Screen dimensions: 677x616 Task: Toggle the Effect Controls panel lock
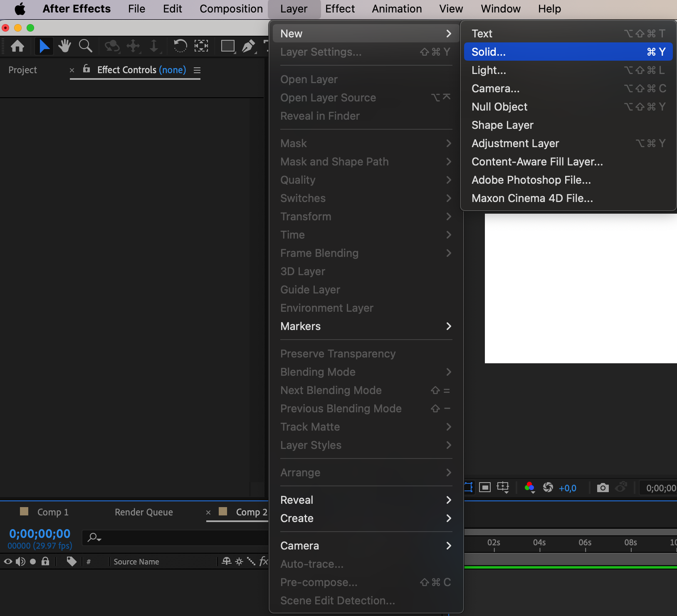(86, 69)
